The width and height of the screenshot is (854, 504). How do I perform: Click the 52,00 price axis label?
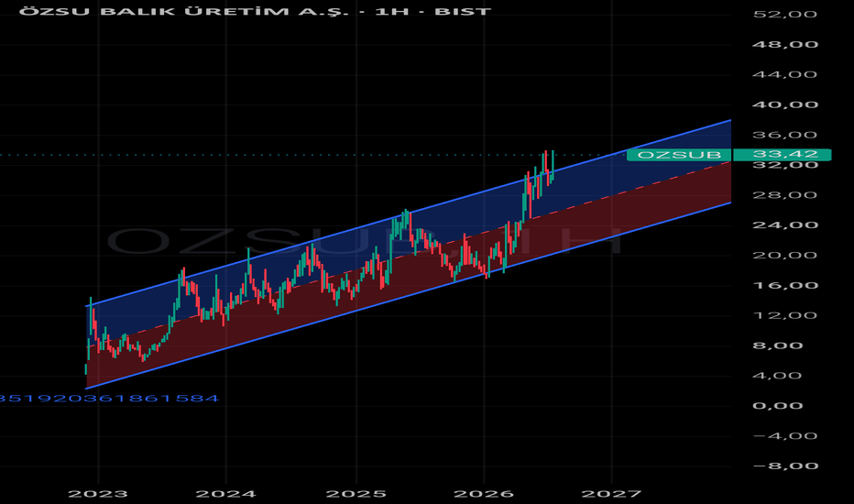click(x=785, y=14)
